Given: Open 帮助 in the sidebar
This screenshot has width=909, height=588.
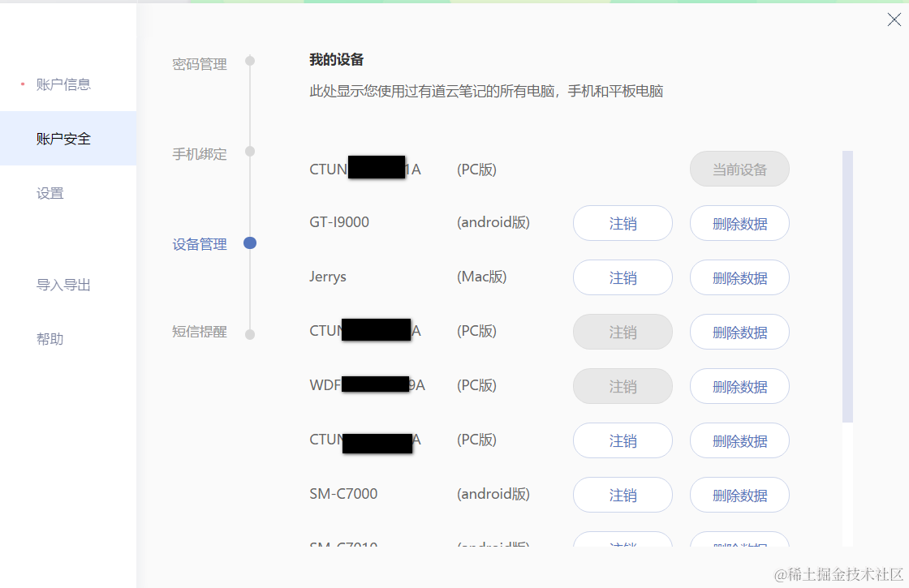Looking at the screenshot, I should (50, 339).
